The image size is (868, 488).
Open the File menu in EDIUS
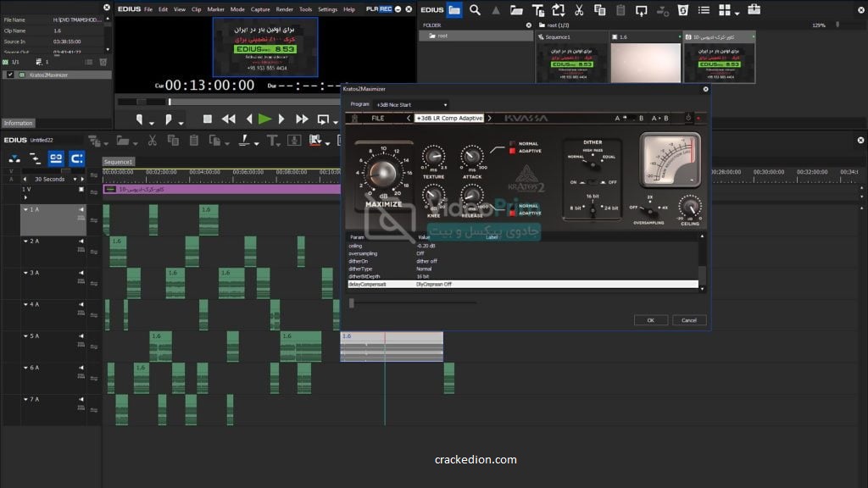coord(148,9)
